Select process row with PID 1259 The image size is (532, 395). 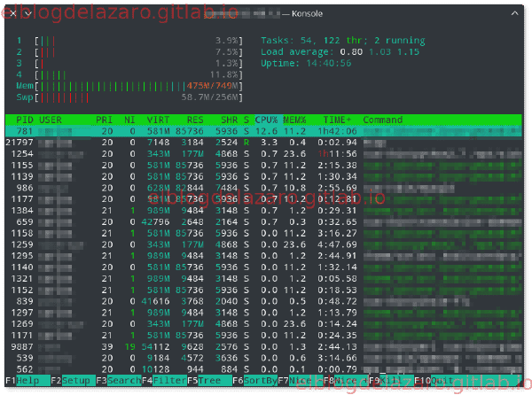click(263, 244)
